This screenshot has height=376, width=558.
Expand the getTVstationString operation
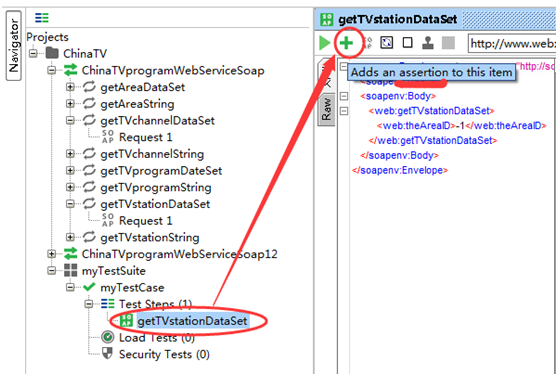pos(70,237)
